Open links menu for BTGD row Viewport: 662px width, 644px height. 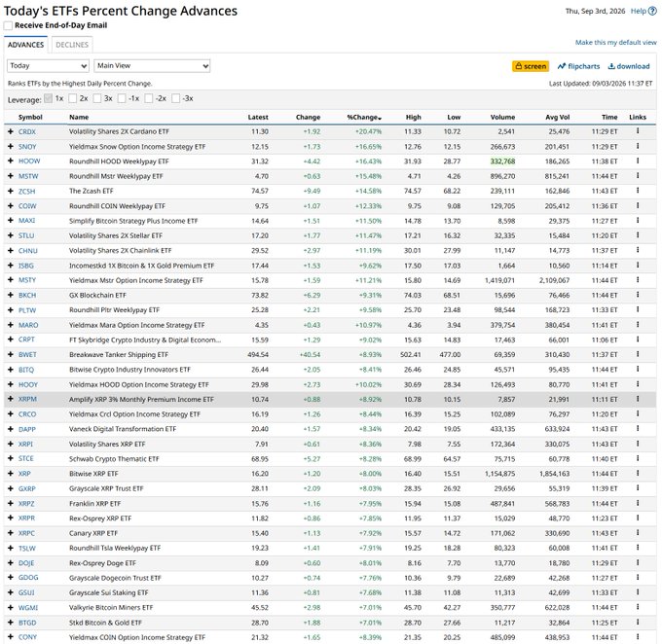click(638, 622)
